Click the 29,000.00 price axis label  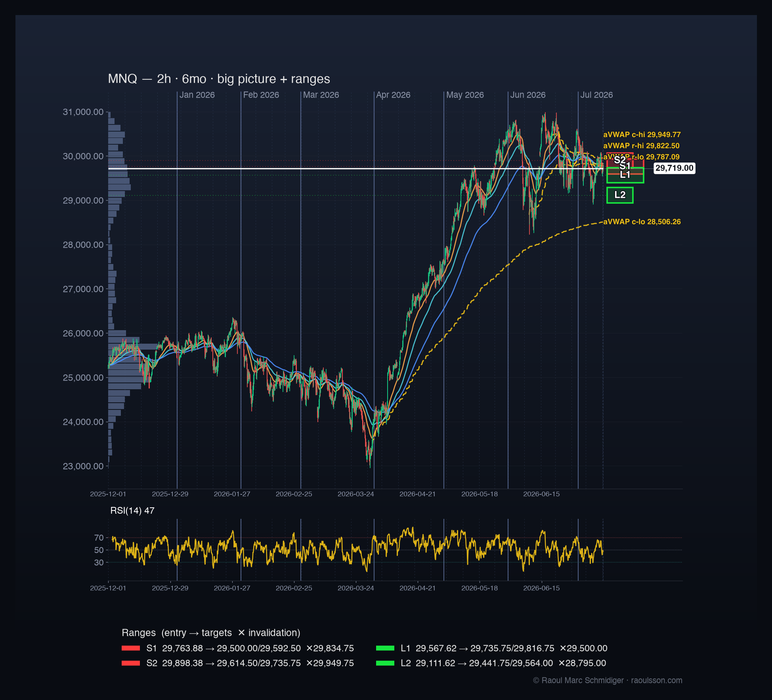coord(83,201)
